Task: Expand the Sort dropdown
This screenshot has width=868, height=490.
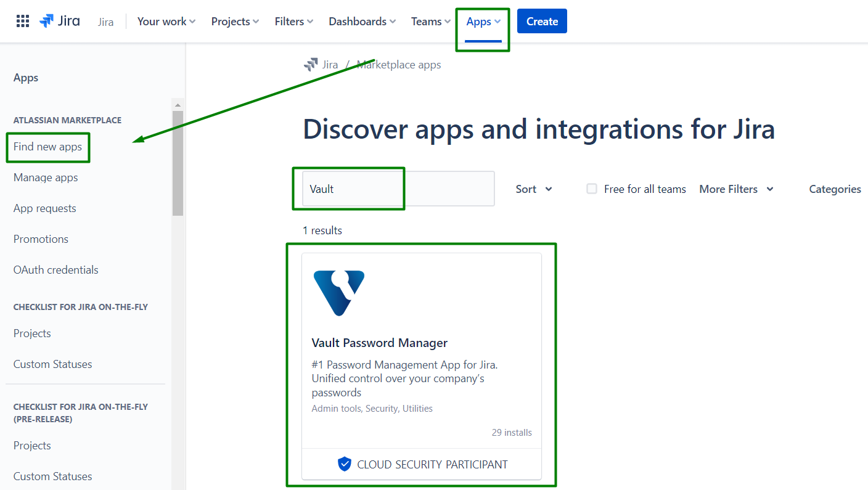Action: point(534,189)
